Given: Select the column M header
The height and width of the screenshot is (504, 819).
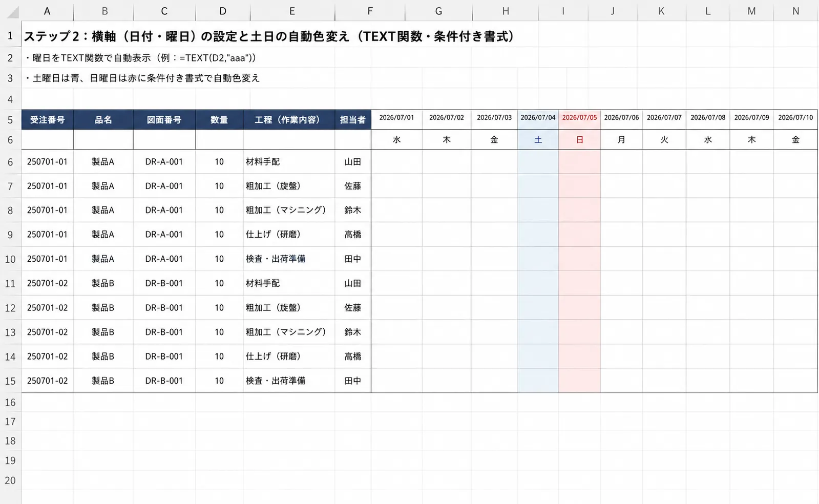Looking at the screenshot, I should tap(751, 11).
